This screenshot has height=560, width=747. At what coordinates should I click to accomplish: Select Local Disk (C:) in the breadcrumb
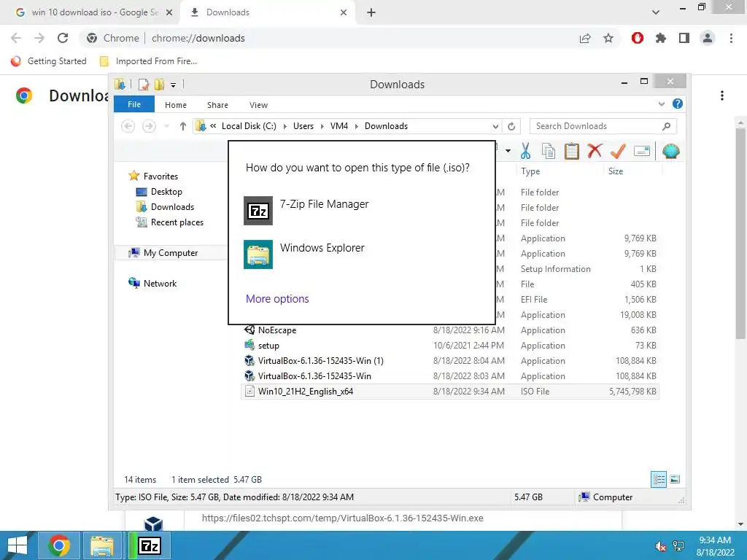(x=249, y=126)
